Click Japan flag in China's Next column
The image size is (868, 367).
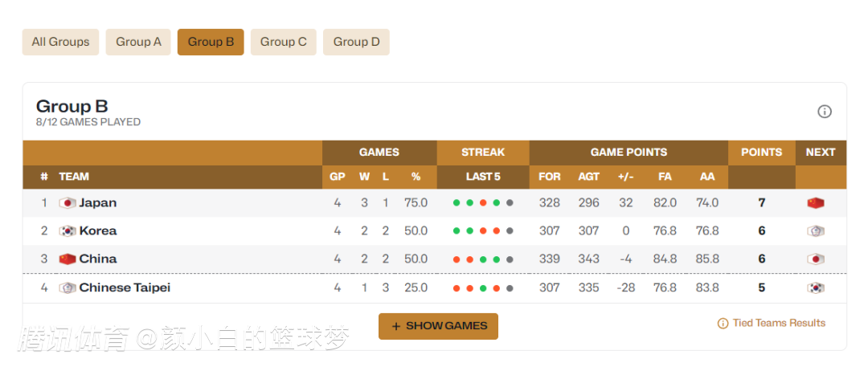pyautogui.click(x=816, y=259)
